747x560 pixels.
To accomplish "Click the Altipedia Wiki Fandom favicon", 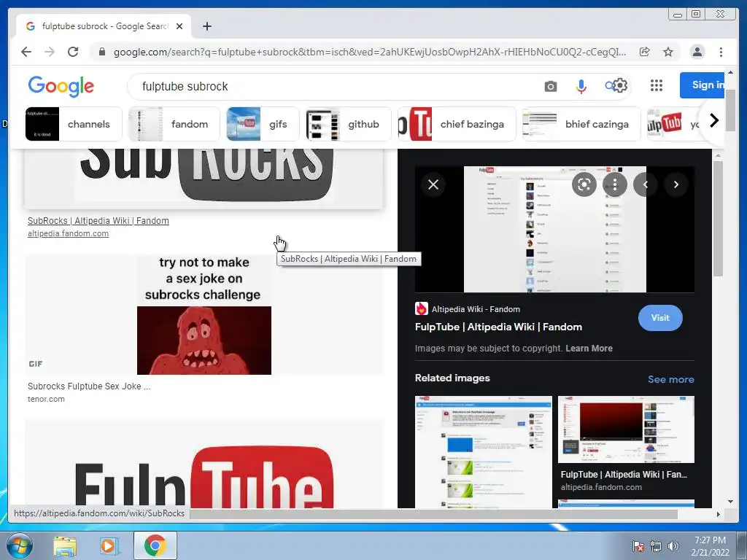I will click(x=421, y=308).
